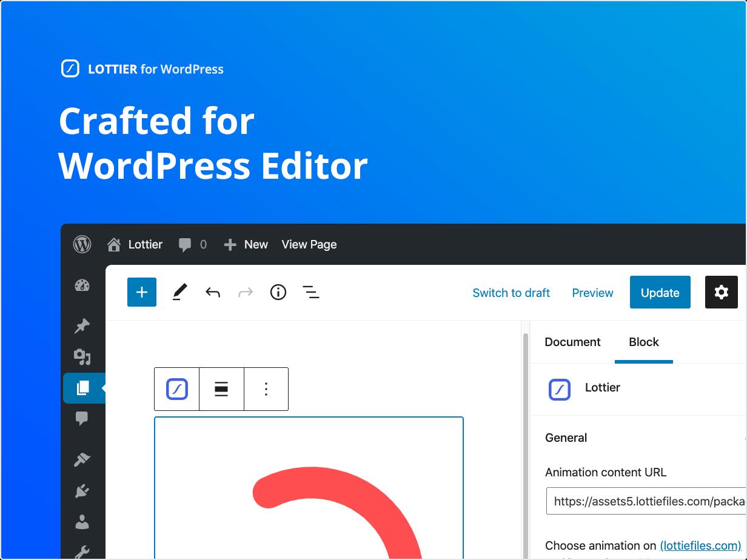
Task: Open the block inserter plus button
Action: (x=142, y=292)
